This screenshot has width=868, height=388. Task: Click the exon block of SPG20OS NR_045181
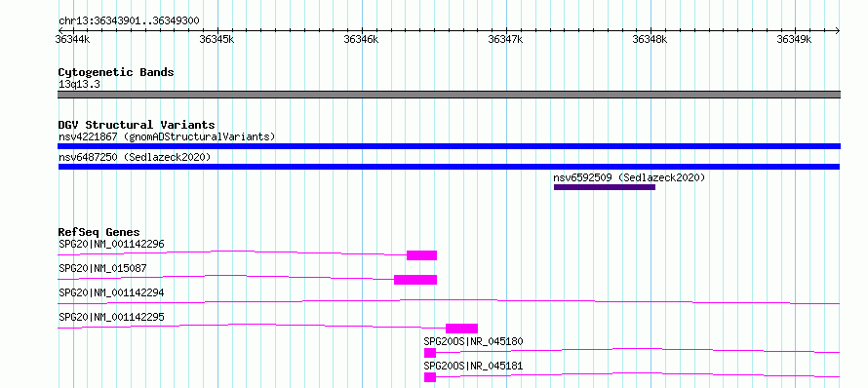430,377
